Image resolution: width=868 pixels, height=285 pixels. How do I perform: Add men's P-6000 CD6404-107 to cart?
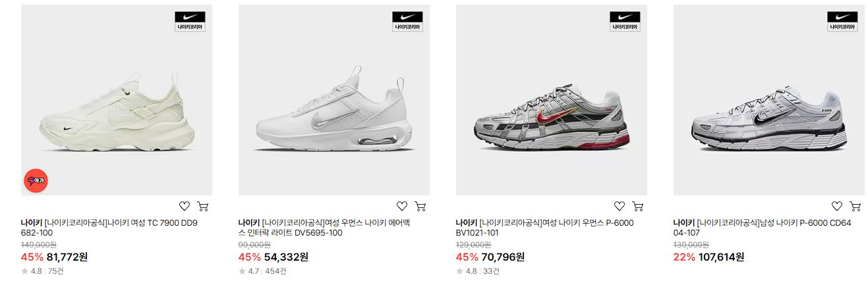pos(855,206)
